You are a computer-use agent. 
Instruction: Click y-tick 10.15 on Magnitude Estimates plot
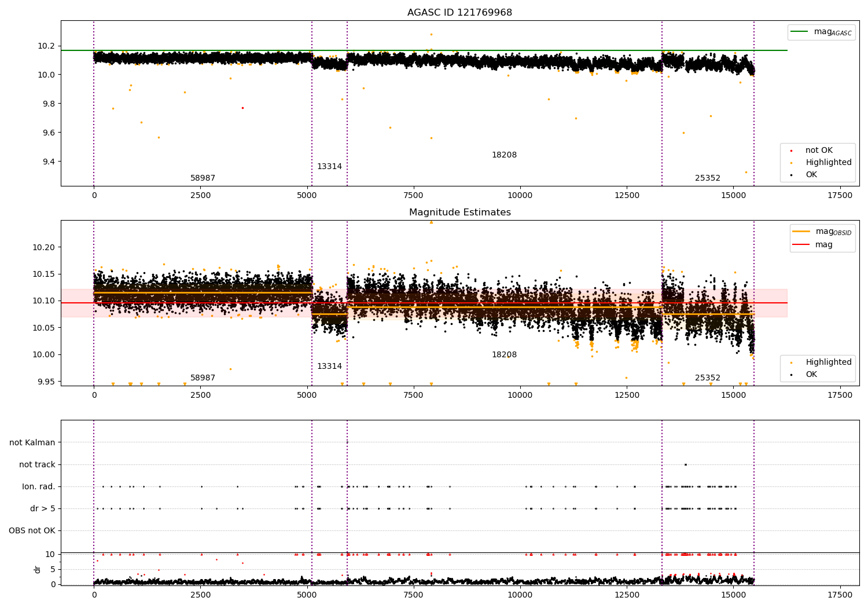[44, 274]
